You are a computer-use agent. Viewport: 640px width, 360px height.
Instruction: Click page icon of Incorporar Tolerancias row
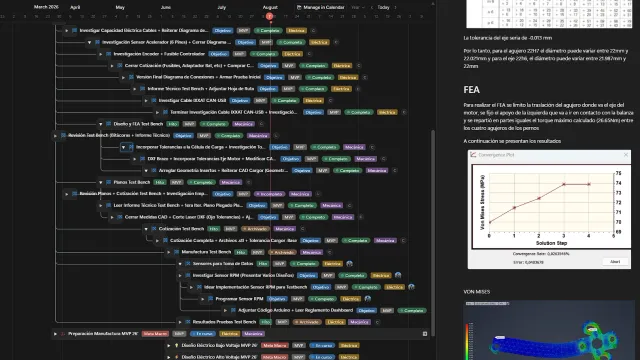(131, 147)
